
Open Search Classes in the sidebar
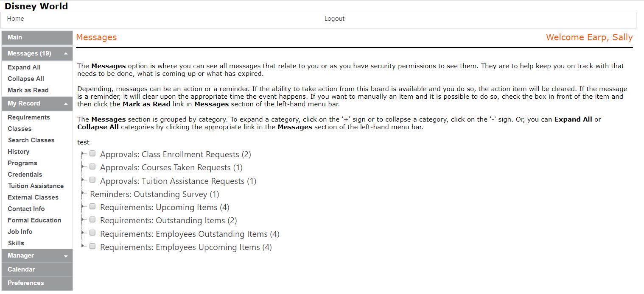coord(31,140)
